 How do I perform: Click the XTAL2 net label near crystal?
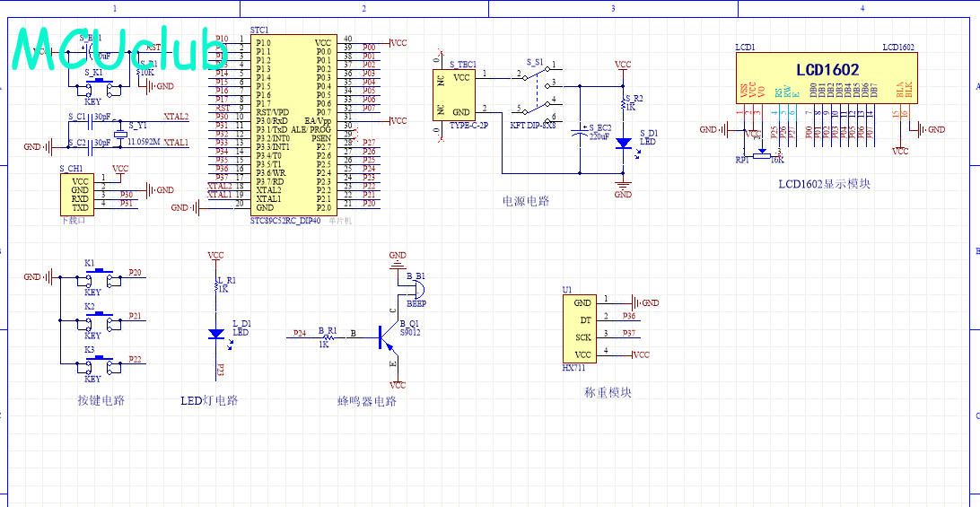176,117
